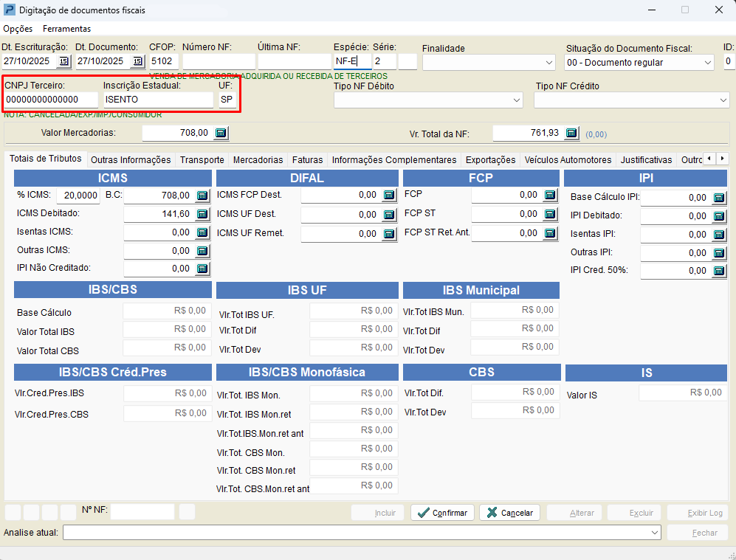Click calculator icon beside IPI Cred. 50%

720,271
